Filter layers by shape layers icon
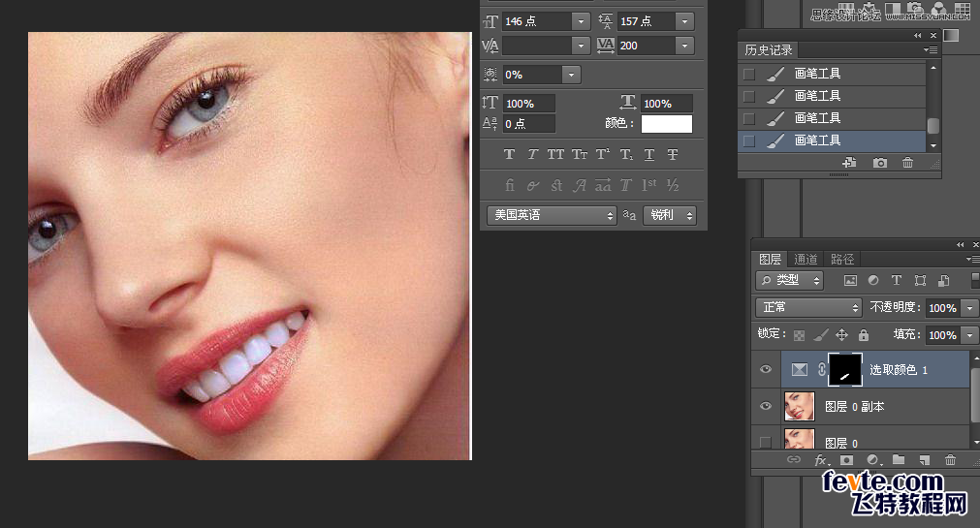The image size is (980, 528). click(x=920, y=281)
